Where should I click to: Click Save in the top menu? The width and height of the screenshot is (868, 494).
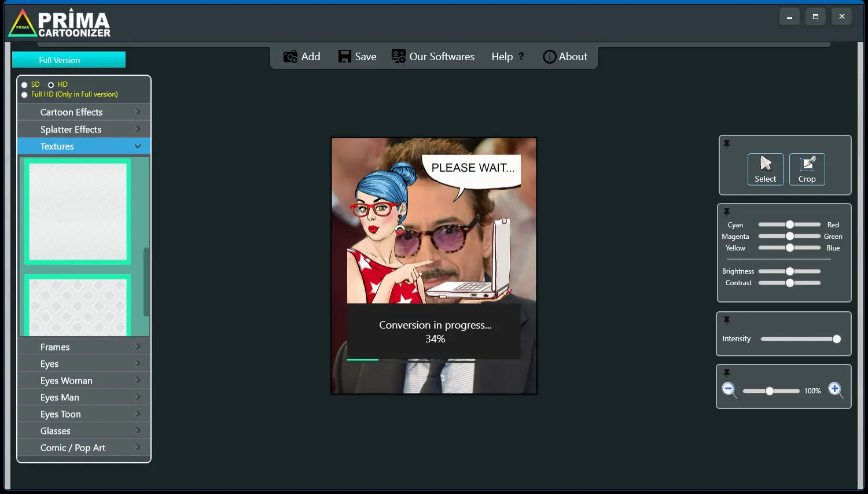tap(357, 57)
